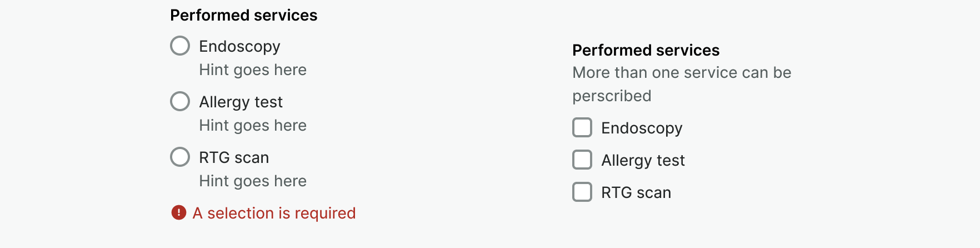Click the hint text under Allergy test radio option
Viewport: 980px width, 248px height.
click(253, 125)
